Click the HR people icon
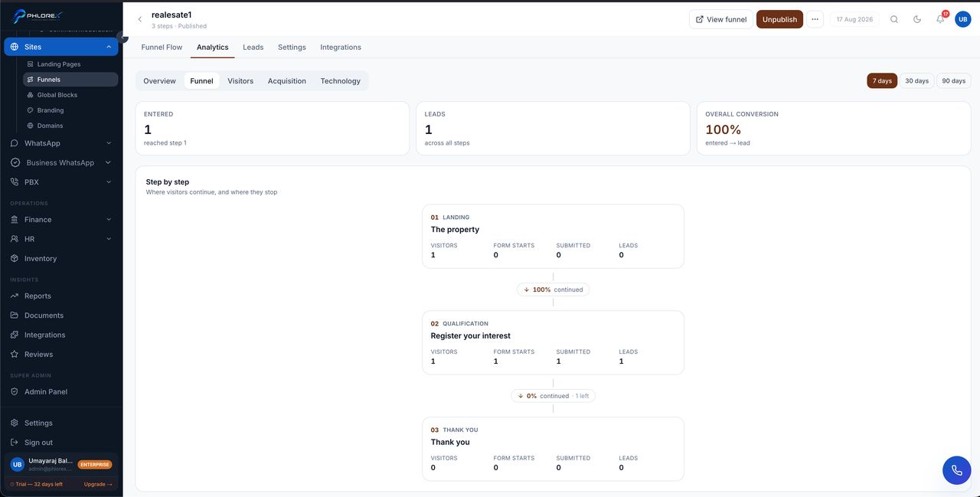 point(15,239)
